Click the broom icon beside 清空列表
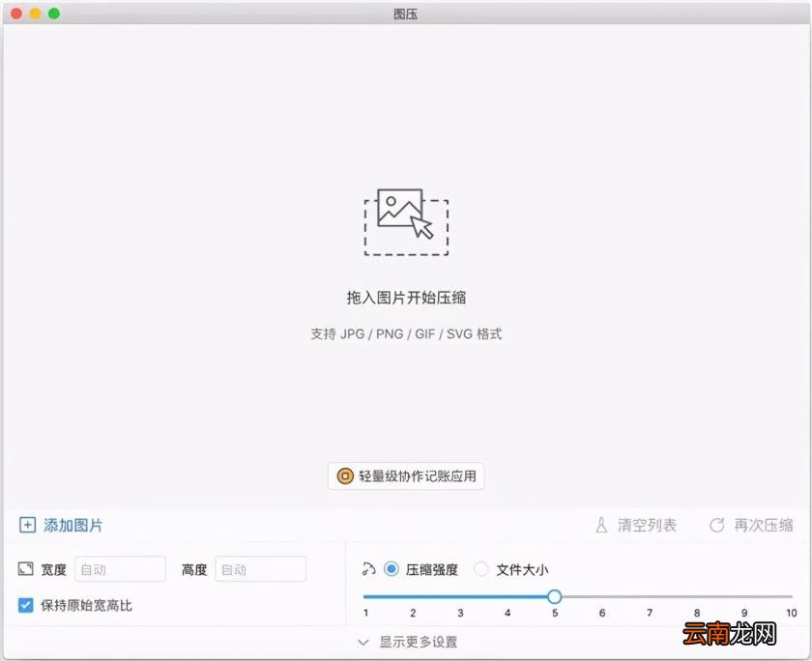The width and height of the screenshot is (812, 661). tap(601, 525)
